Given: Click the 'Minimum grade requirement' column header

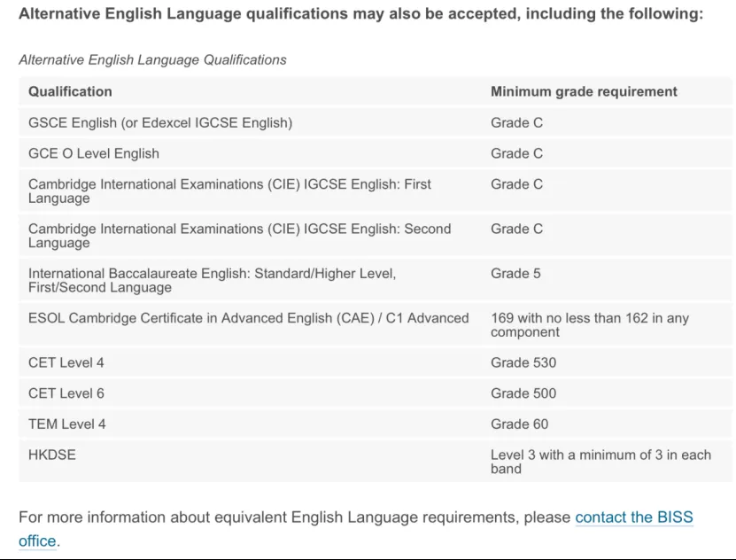Looking at the screenshot, I should tap(584, 91).
